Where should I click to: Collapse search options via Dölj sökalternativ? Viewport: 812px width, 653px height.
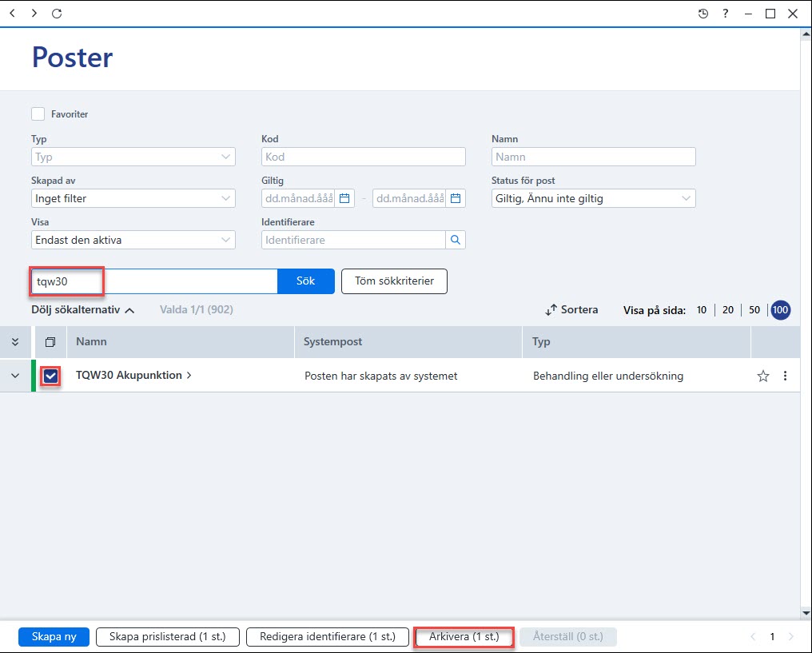[x=83, y=309]
